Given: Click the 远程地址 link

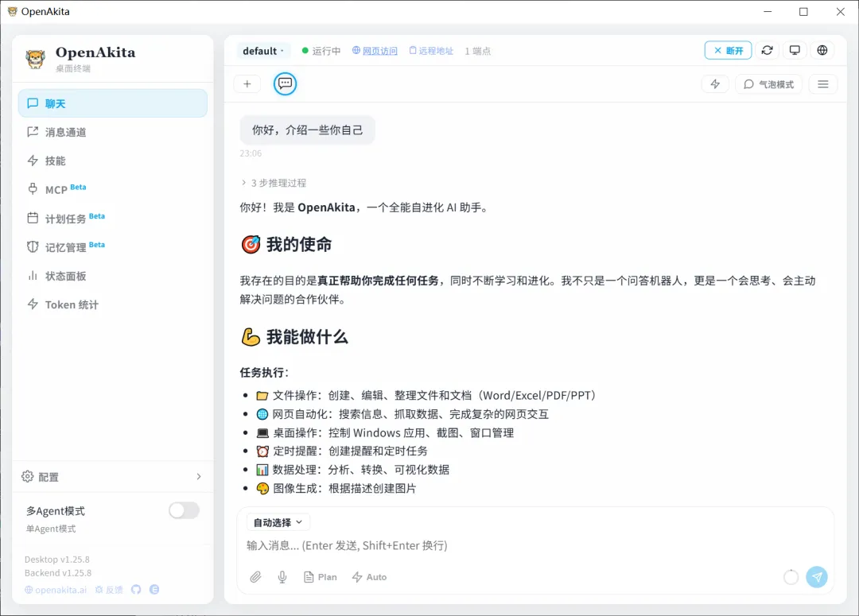Looking at the screenshot, I should pyautogui.click(x=432, y=51).
